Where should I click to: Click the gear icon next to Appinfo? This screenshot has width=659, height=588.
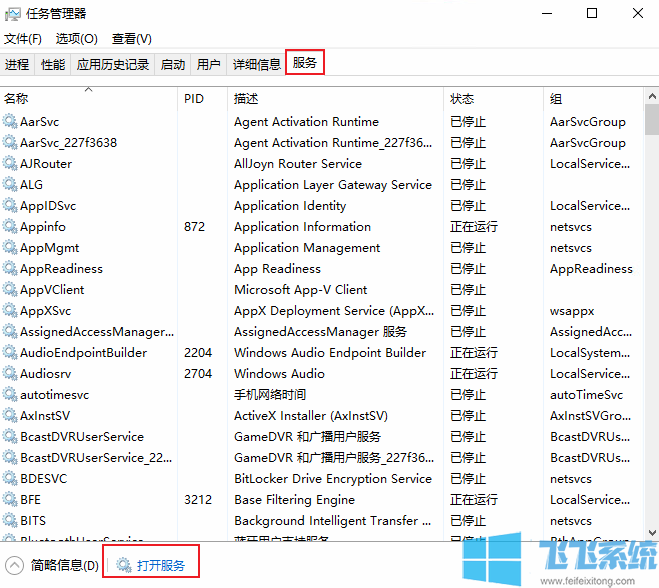10,227
